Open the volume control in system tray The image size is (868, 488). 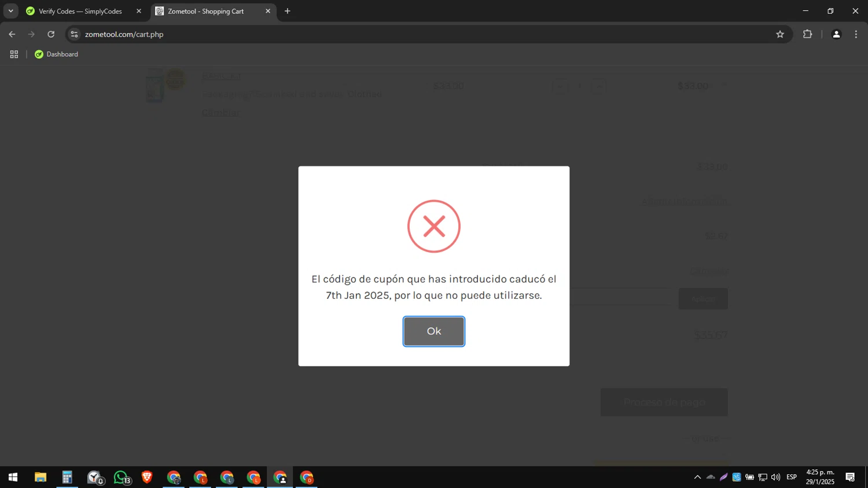pos(775,477)
